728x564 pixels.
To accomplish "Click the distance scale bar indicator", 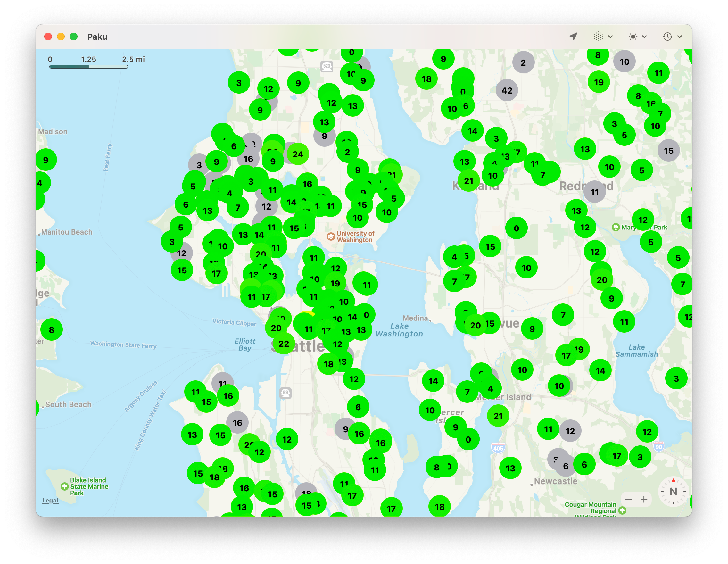I will 88,66.
